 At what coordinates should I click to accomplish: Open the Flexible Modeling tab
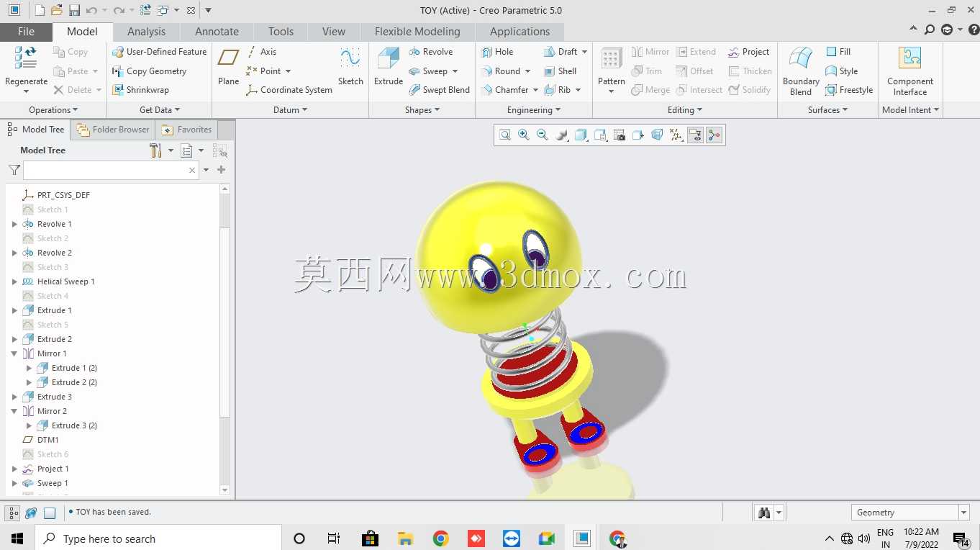click(x=417, y=32)
